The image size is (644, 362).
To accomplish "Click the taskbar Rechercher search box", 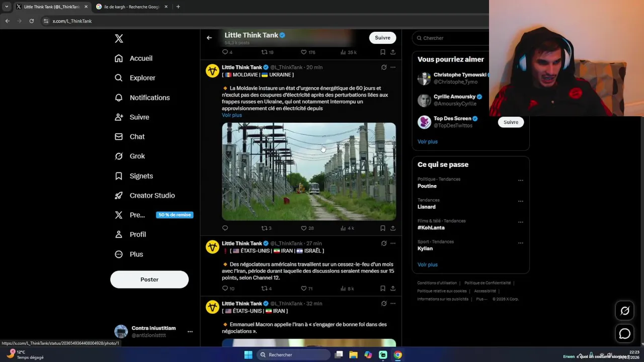I will click(x=294, y=355).
